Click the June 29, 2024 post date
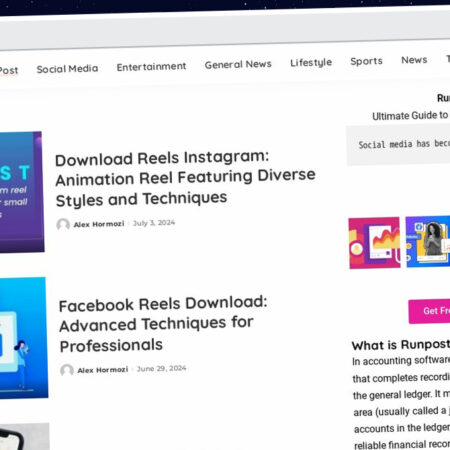450x450 pixels. [161, 368]
